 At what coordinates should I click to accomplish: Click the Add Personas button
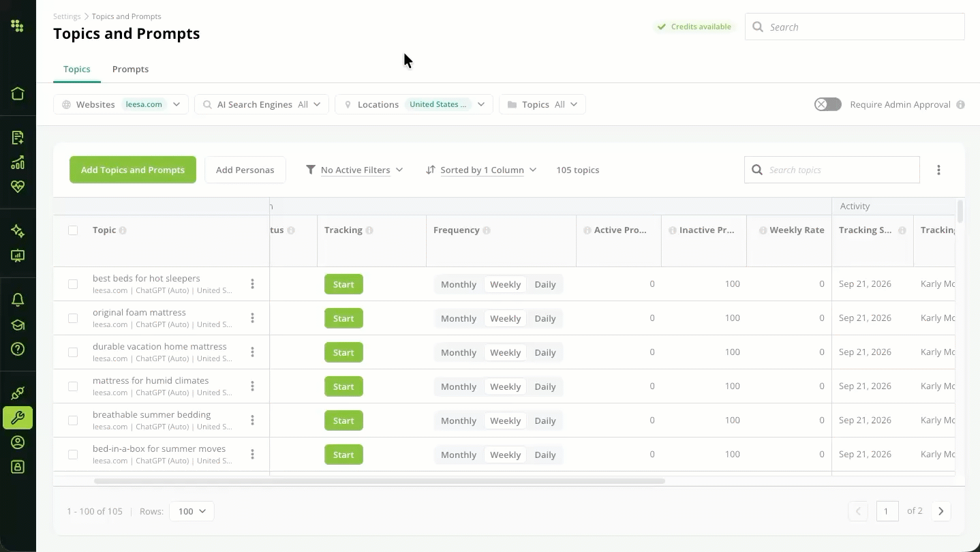[x=245, y=170]
